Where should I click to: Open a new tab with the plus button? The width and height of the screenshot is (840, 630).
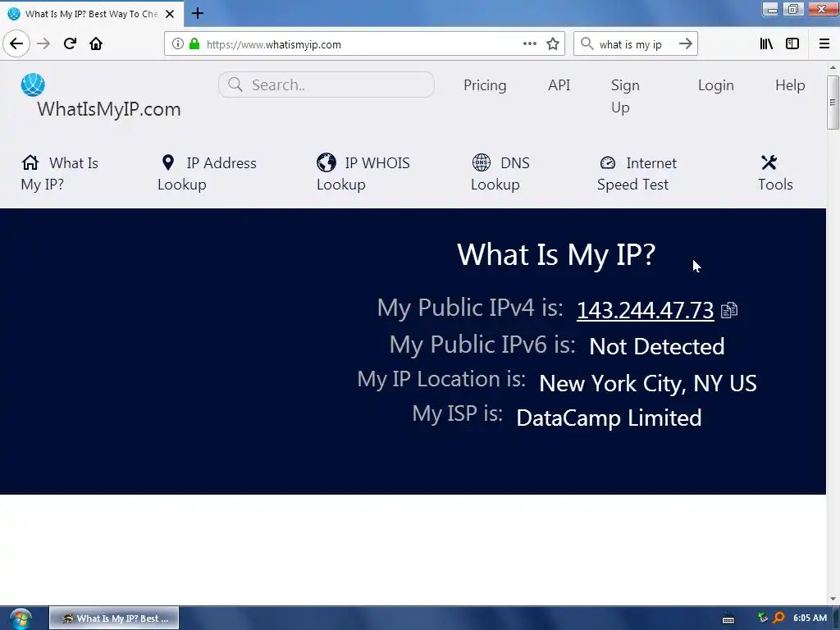(197, 13)
